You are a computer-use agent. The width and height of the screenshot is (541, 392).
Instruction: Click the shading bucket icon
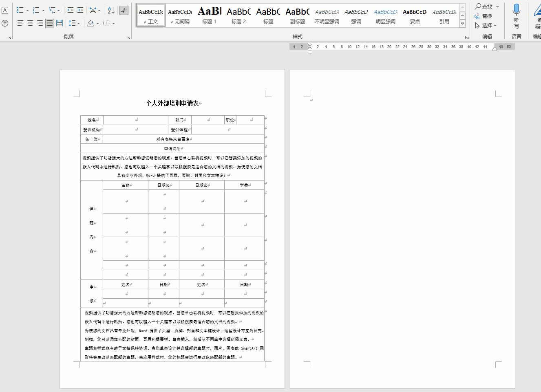(90, 23)
